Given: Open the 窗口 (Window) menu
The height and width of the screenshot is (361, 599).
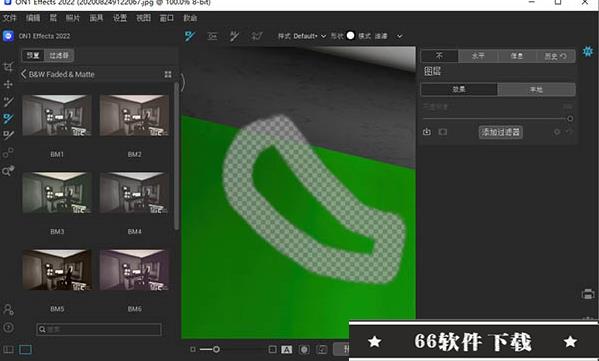Looking at the screenshot, I should click(x=167, y=18).
